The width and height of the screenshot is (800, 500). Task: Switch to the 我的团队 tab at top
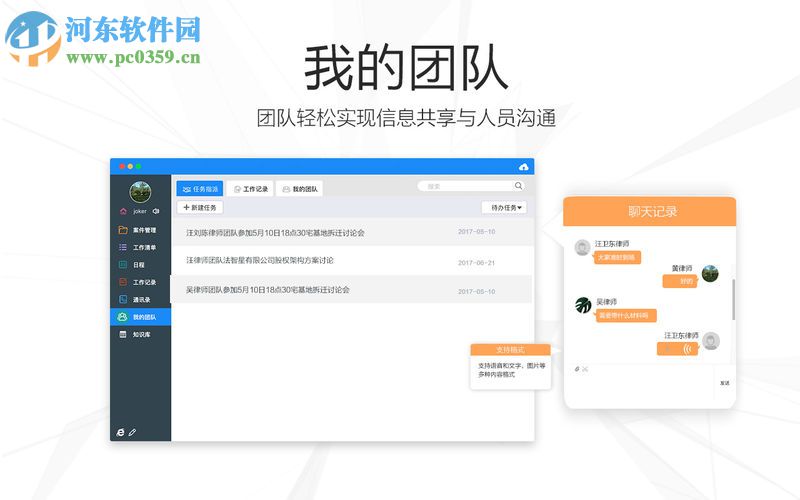pyautogui.click(x=299, y=189)
